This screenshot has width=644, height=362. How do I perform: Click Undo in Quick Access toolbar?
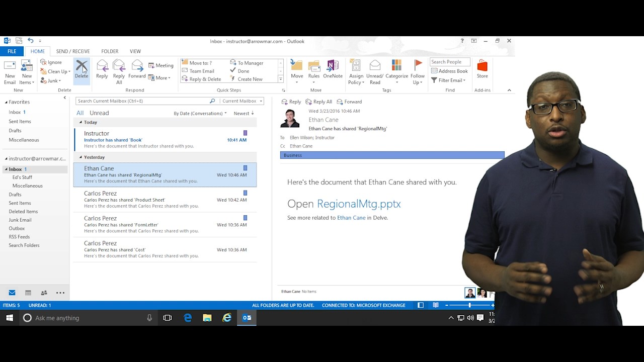click(x=30, y=41)
